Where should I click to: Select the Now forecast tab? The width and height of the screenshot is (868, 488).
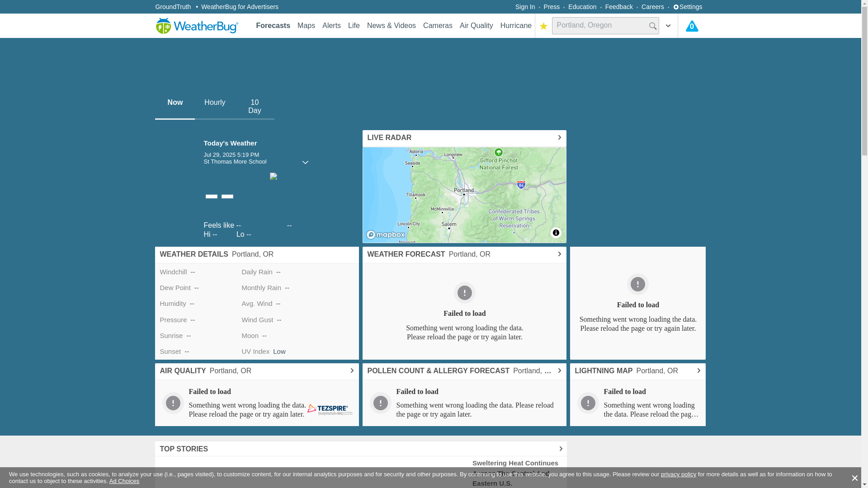click(175, 107)
